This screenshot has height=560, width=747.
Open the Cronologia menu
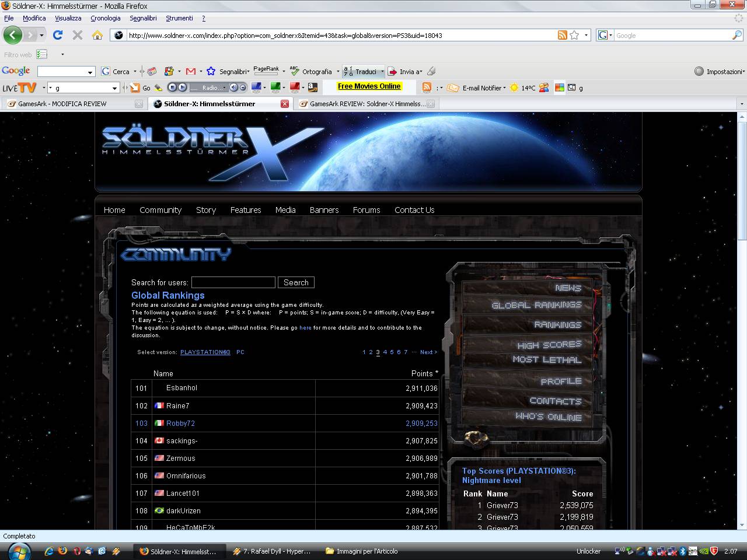click(105, 18)
